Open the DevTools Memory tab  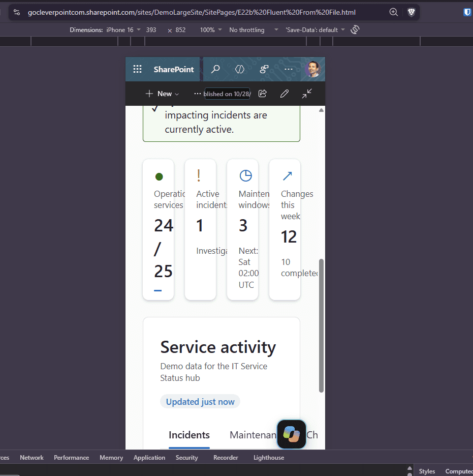[111, 458]
